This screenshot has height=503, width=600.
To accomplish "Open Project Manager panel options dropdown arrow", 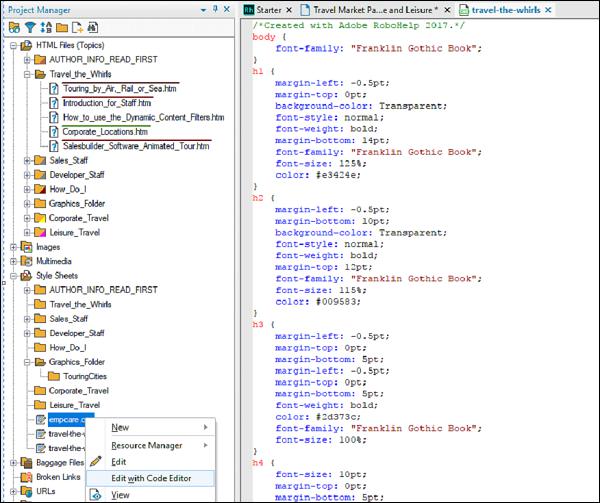I will point(203,9).
